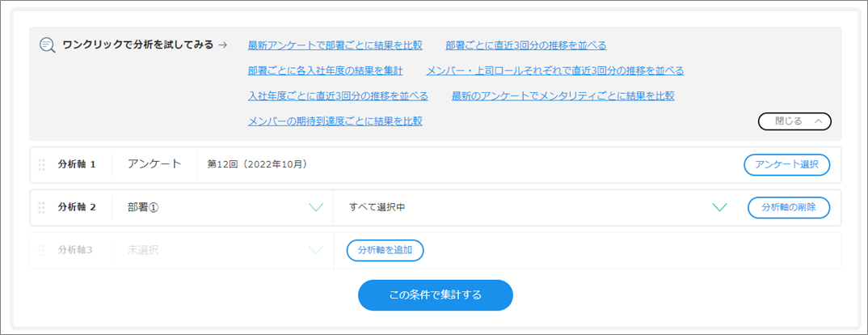Grab the drag handle for 分析軸 2
868x335 pixels.
[41, 207]
